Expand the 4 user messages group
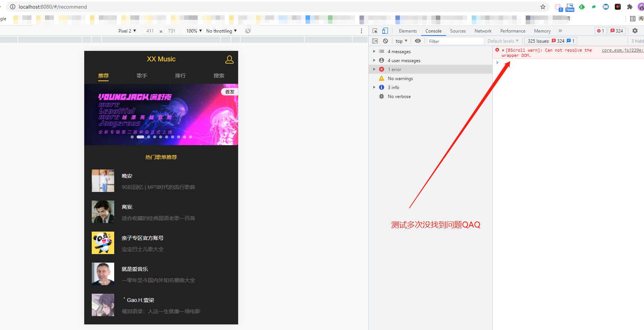This screenshot has width=644, height=330. tap(374, 61)
